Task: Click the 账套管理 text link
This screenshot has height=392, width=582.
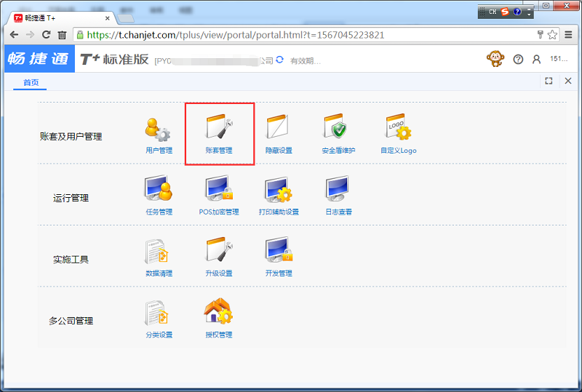Action: coord(219,151)
